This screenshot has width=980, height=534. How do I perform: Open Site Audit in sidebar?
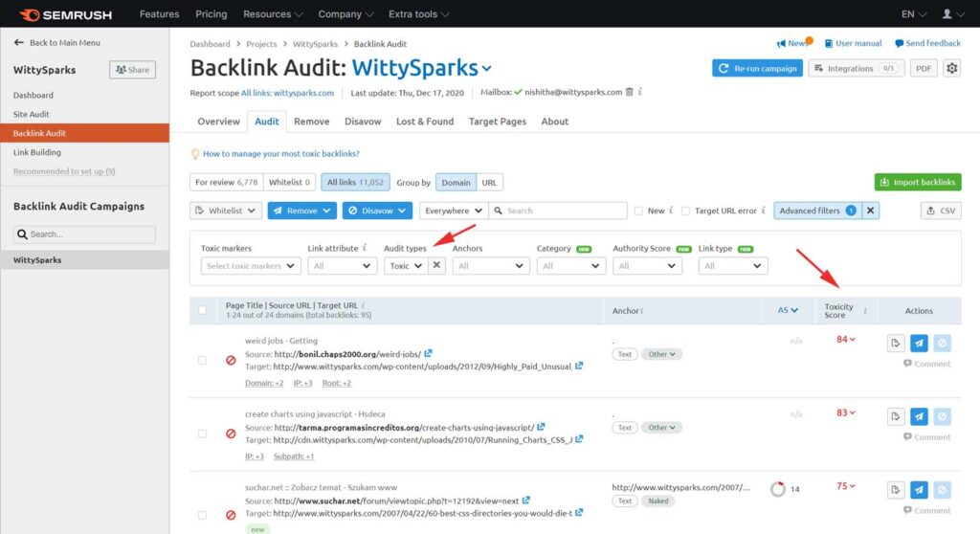click(x=32, y=114)
